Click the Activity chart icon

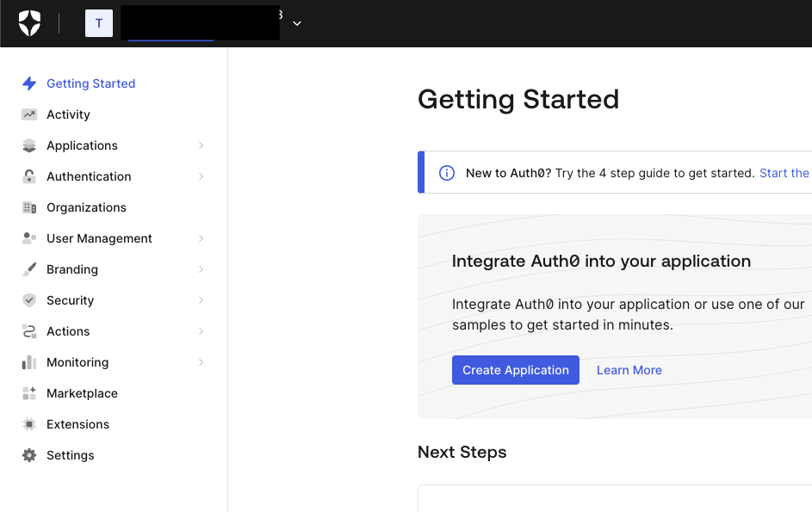[29, 114]
